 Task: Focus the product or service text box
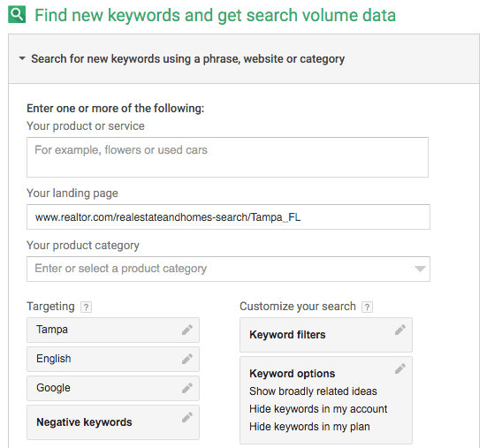coord(227,157)
